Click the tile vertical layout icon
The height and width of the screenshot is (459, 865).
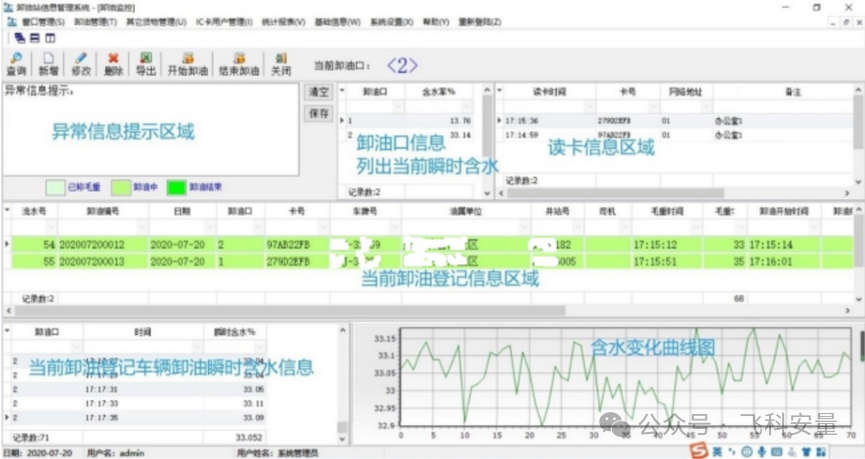[50, 38]
